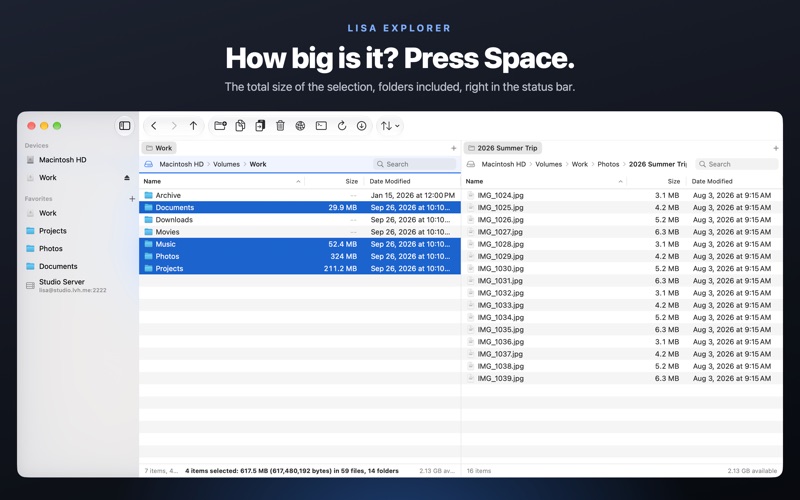Select file IMG_1039.jpg
The image size is (800, 500).
[622, 378]
